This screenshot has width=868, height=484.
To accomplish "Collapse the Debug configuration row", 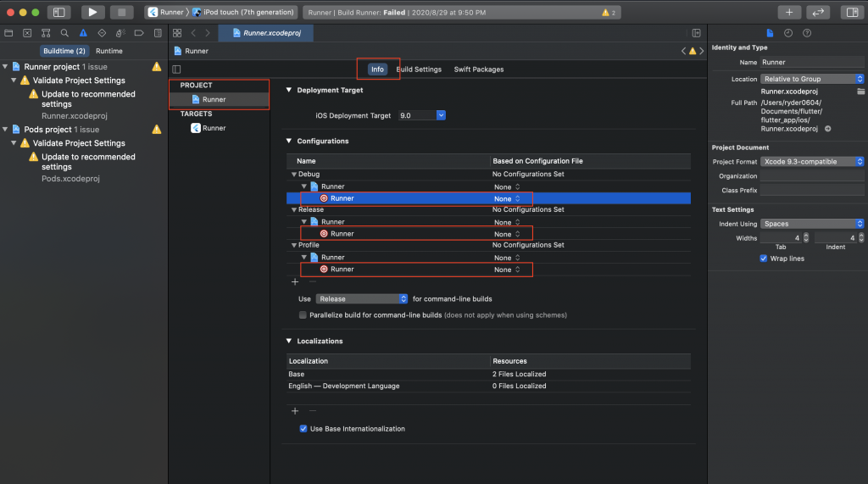I will coord(294,175).
